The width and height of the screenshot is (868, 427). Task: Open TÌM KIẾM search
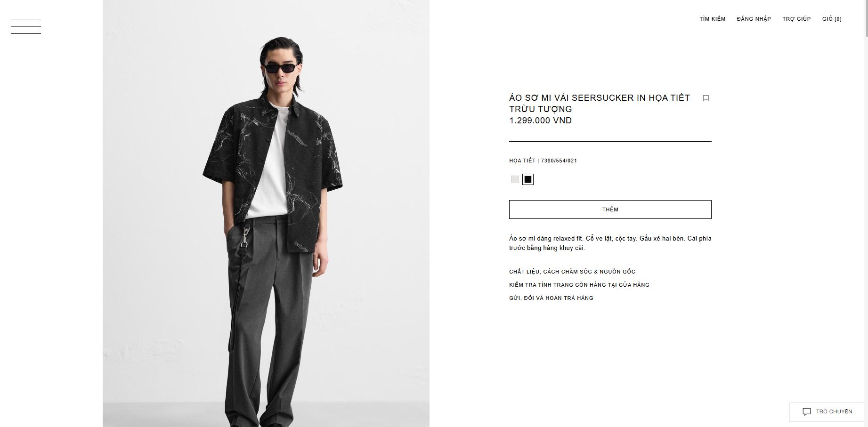(x=712, y=19)
